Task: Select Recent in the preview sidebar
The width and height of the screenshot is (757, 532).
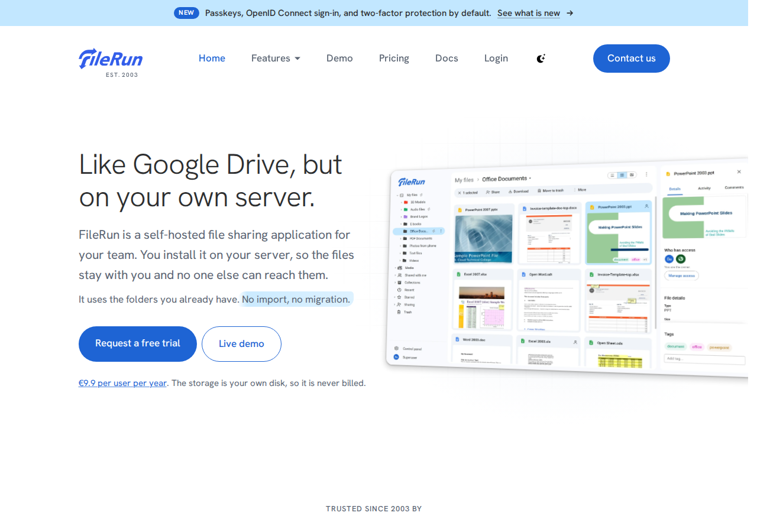Action: (406, 290)
